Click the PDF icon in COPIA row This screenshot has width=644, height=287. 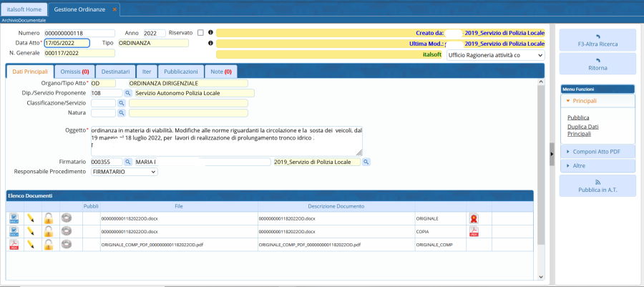click(x=473, y=231)
